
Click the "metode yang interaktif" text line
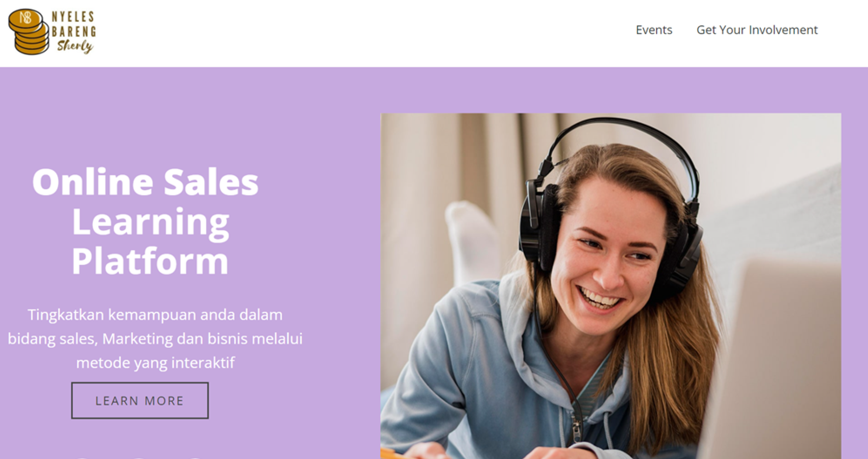point(155,363)
